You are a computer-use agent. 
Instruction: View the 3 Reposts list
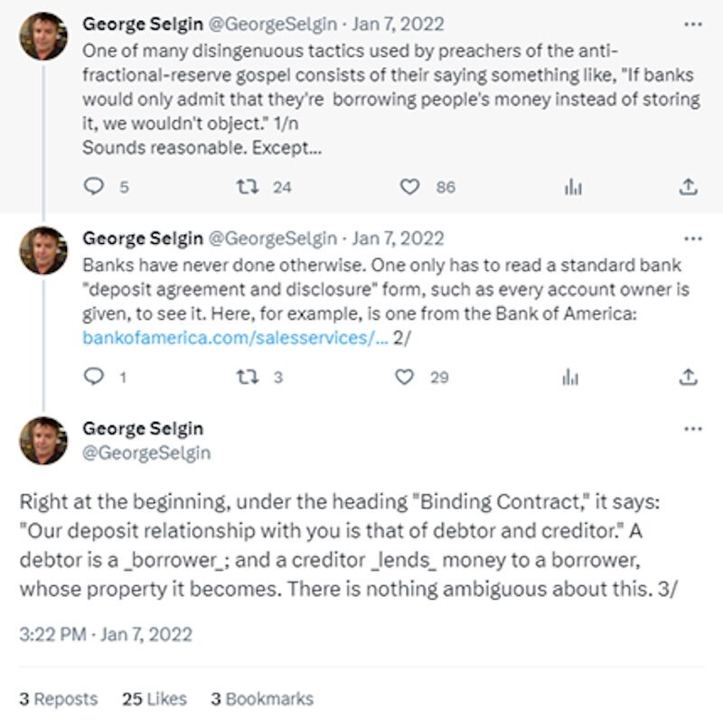[x=59, y=699]
